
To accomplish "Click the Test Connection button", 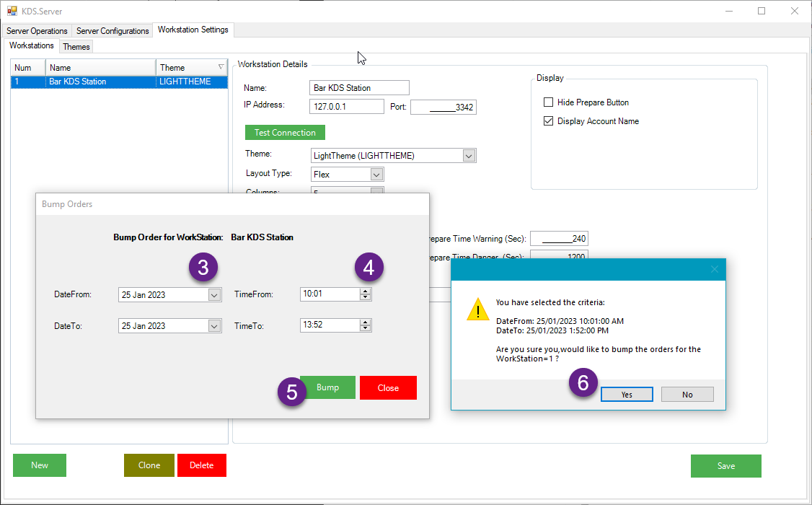I will coord(285,133).
